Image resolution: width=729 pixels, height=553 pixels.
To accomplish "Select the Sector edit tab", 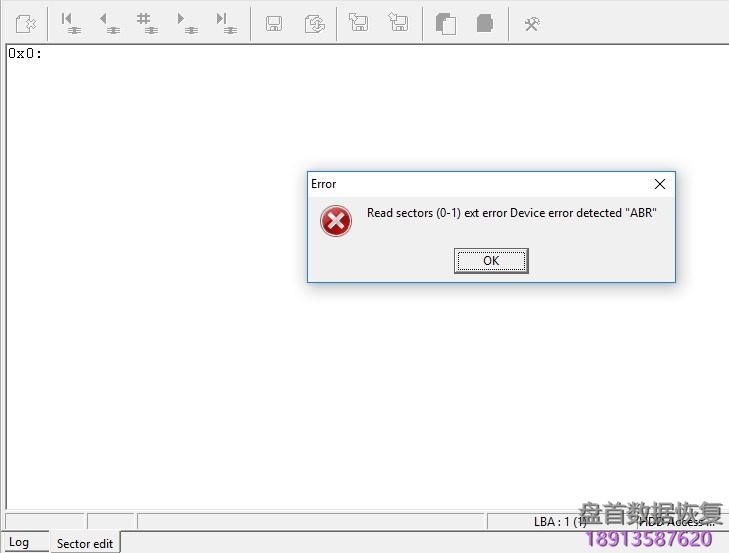I will tap(85, 543).
